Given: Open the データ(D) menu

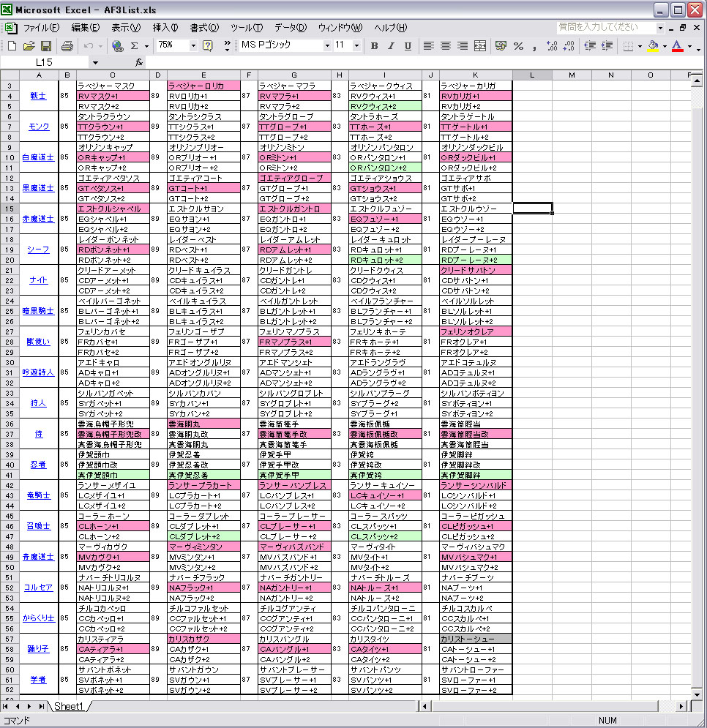Looking at the screenshot, I should click(x=291, y=27).
